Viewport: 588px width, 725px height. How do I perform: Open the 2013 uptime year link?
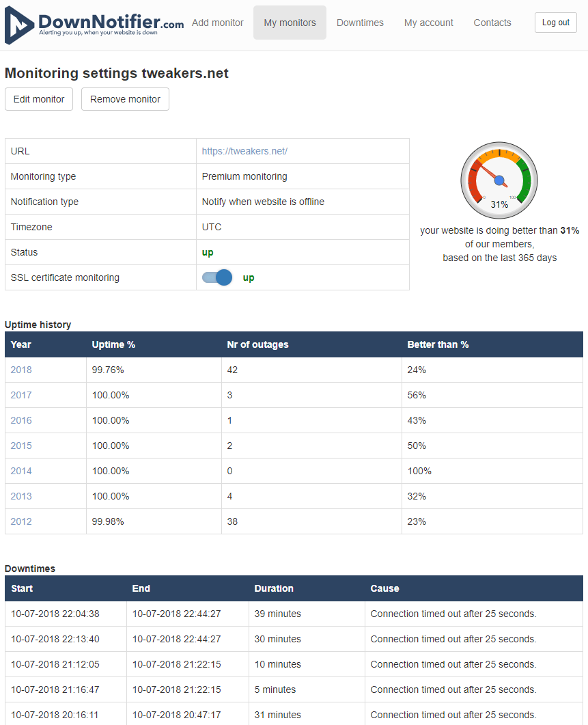(21, 496)
